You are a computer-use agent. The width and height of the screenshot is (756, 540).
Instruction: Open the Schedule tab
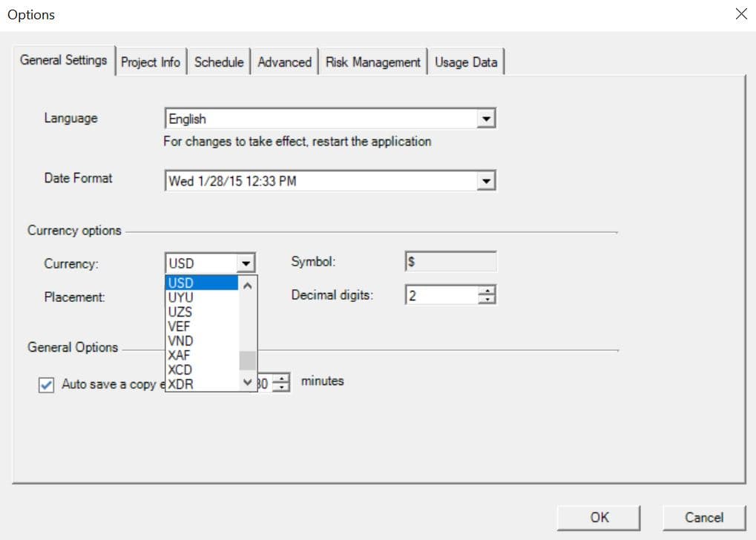(219, 62)
